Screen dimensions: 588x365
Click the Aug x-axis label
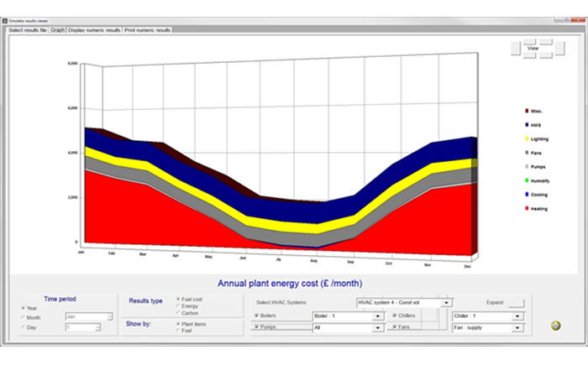[x=313, y=260]
